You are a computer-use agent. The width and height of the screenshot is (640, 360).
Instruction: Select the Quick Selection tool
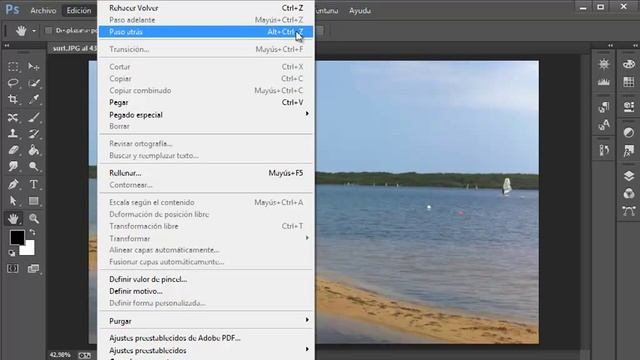click(34, 83)
